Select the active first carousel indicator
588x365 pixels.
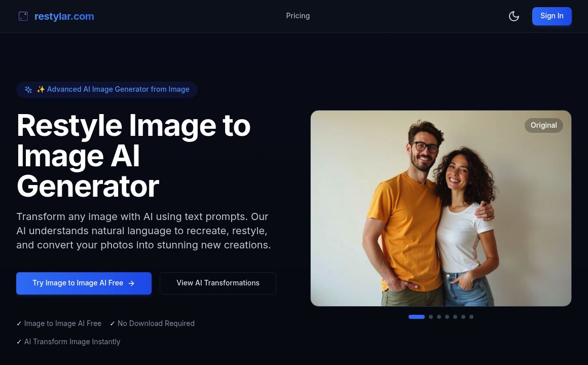pyautogui.click(x=416, y=317)
